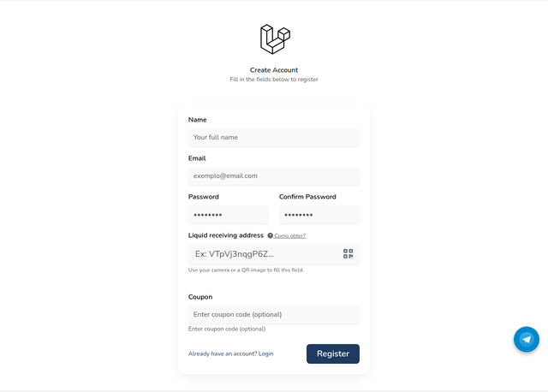The height and width of the screenshot is (392, 548).
Task: Click the Laravel logo at top
Action: click(x=275, y=39)
